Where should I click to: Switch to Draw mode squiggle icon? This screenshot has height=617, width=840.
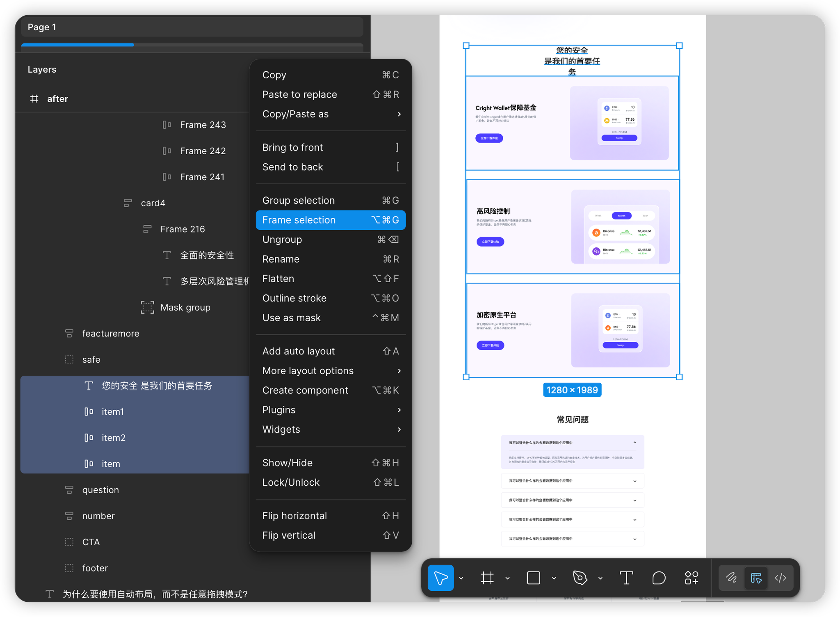tap(731, 578)
